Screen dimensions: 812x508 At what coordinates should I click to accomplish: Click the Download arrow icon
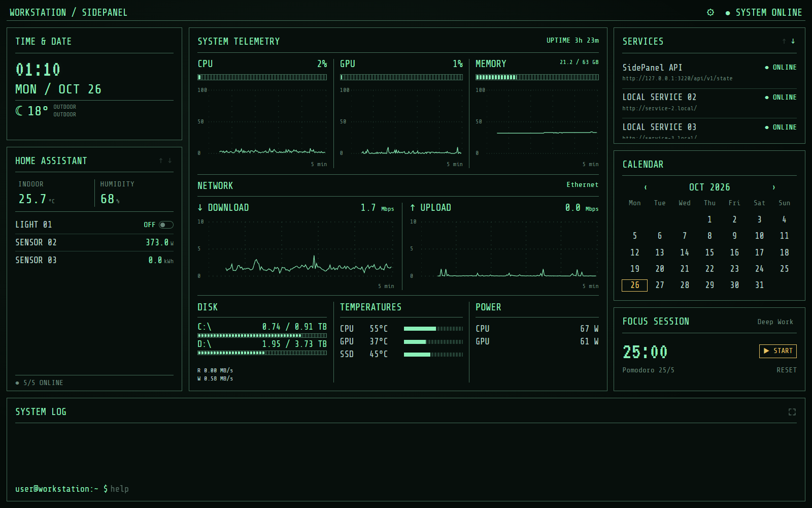tap(200, 207)
